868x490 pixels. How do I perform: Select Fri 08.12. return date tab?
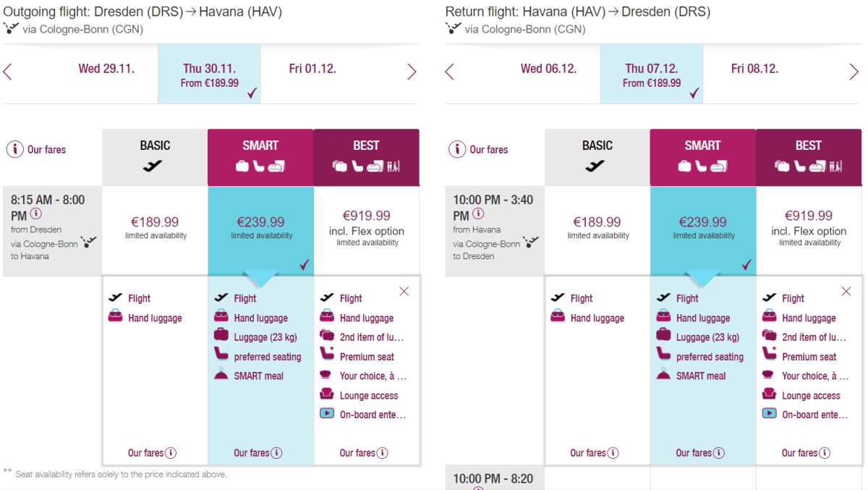click(754, 69)
